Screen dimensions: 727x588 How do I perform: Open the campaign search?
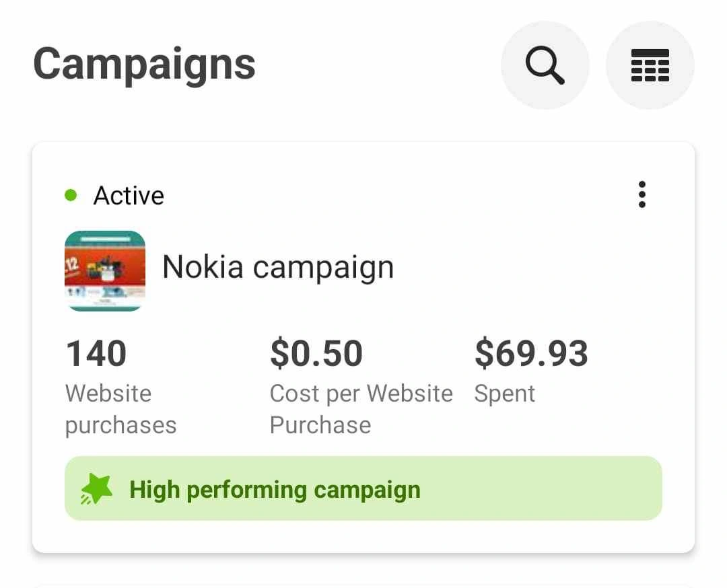point(545,65)
